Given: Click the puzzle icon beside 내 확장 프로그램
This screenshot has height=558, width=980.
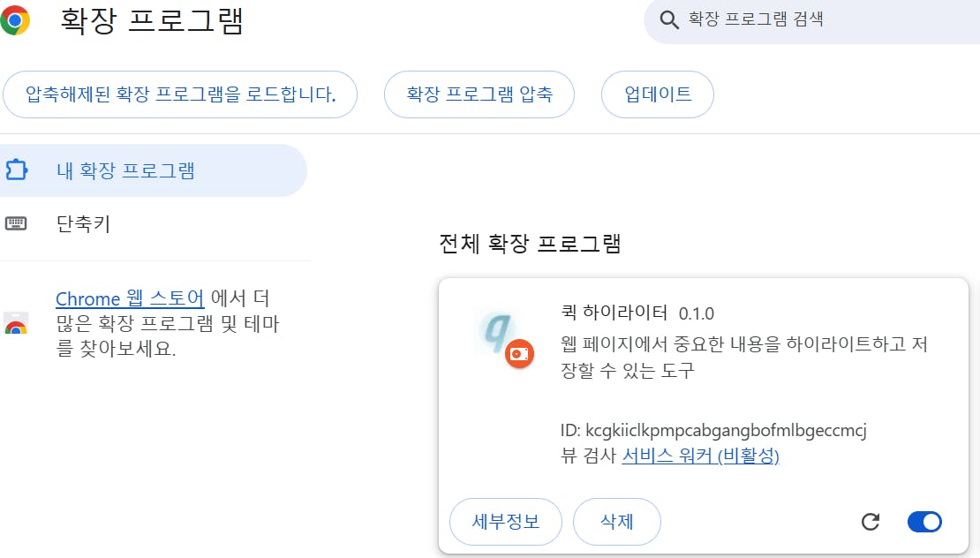Looking at the screenshot, I should tap(16, 170).
